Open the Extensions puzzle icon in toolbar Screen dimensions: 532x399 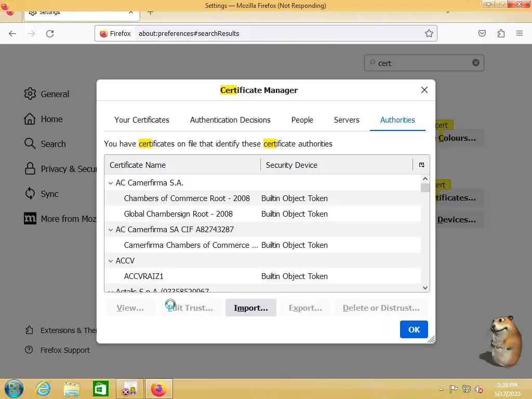[501, 33]
